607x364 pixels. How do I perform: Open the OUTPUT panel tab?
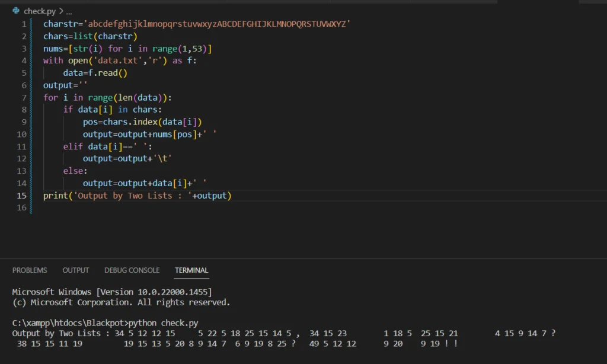pos(75,270)
